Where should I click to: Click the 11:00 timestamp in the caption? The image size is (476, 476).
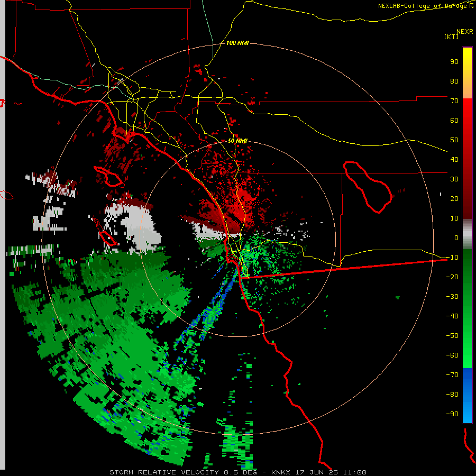coord(354,472)
